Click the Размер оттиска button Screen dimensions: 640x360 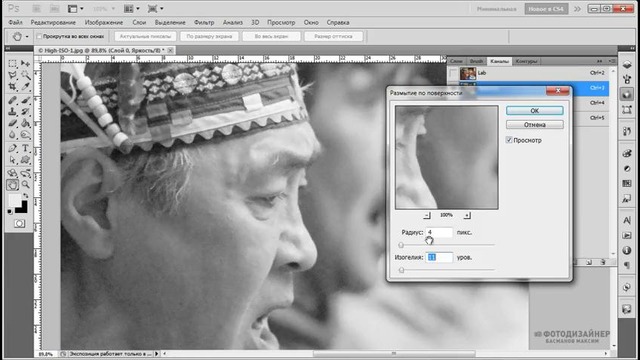pyautogui.click(x=333, y=36)
